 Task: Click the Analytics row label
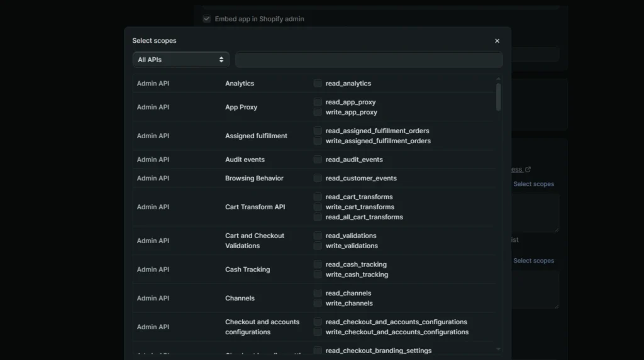tap(240, 84)
